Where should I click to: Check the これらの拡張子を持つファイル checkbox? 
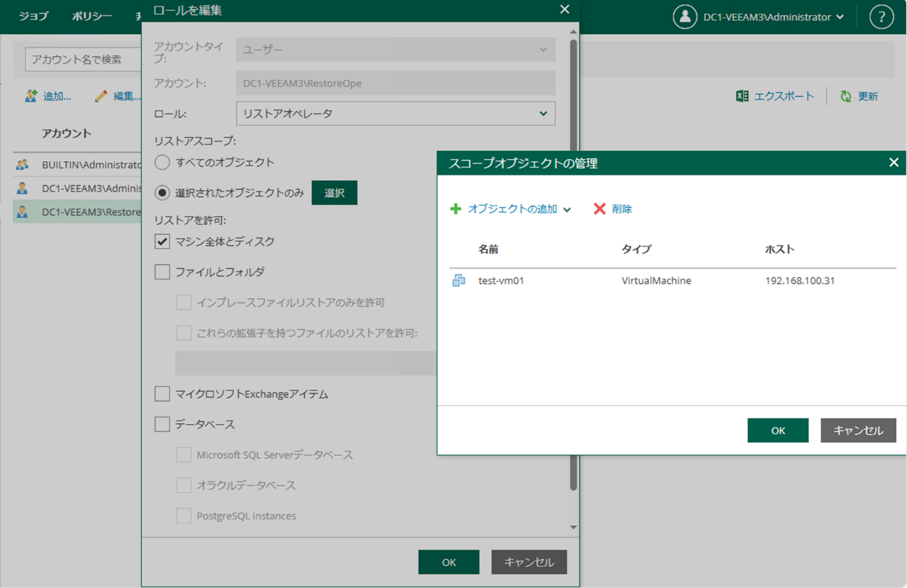(184, 333)
